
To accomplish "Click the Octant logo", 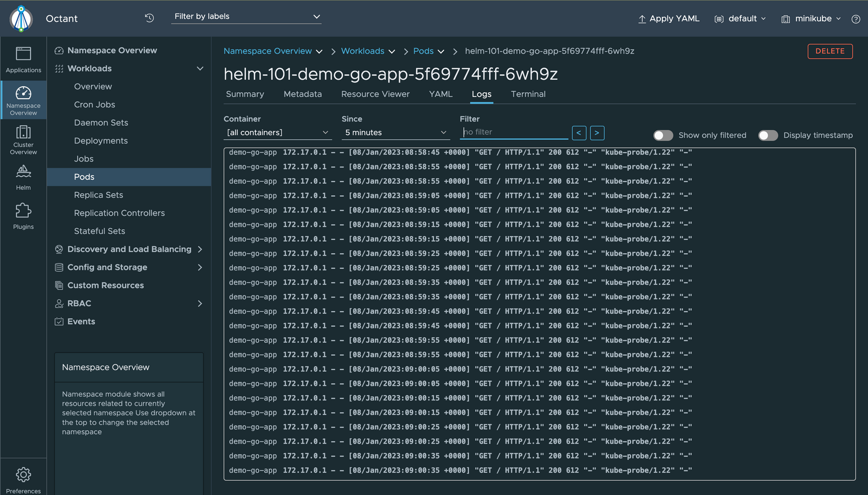I will [x=21, y=18].
